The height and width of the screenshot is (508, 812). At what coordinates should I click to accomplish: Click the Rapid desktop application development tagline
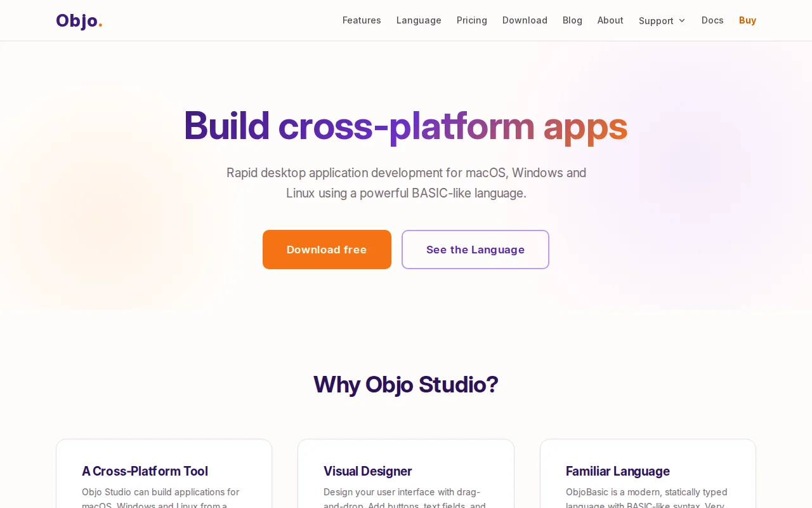point(406,183)
